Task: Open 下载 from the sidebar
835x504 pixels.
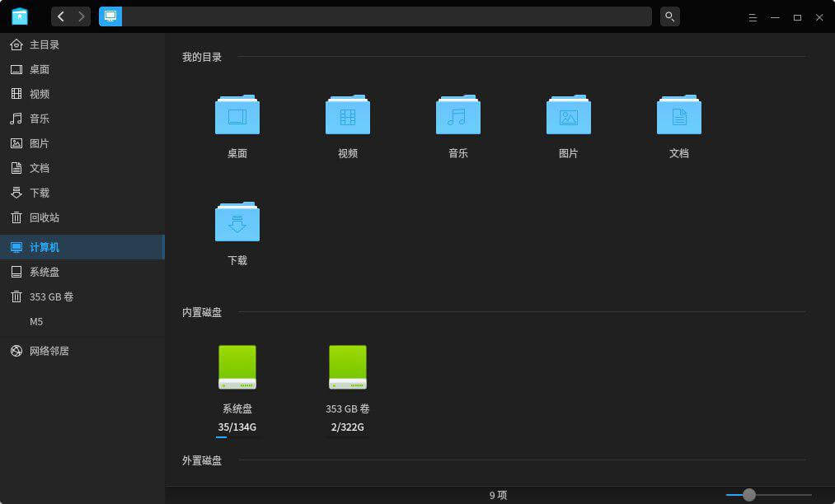Action: click(82, 193)
